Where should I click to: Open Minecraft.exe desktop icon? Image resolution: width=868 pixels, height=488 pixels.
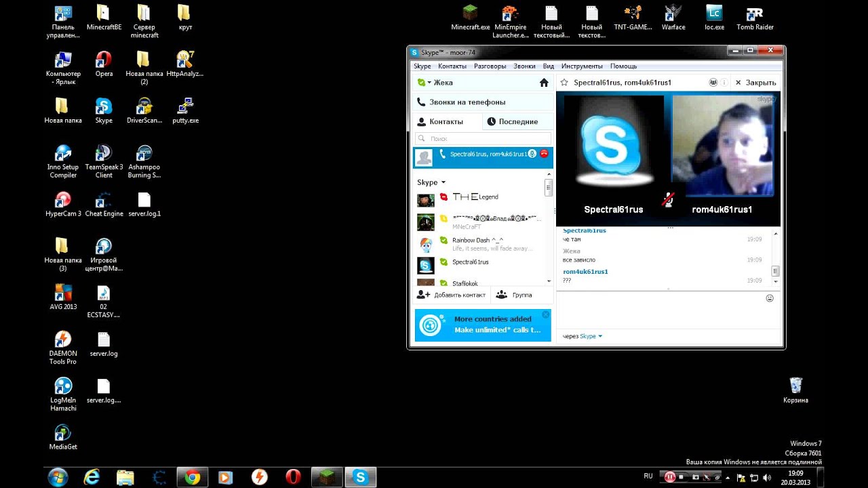coord(470,18)
